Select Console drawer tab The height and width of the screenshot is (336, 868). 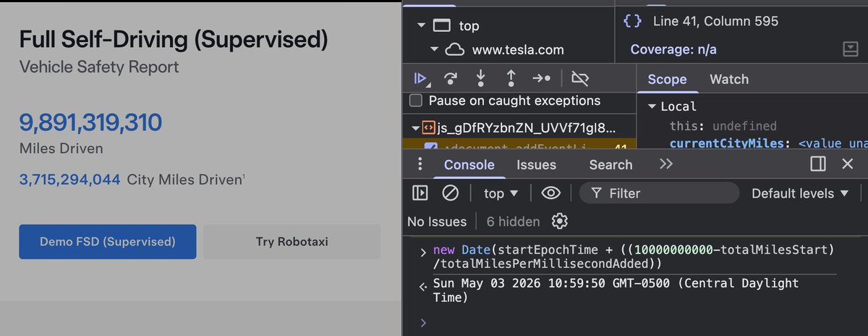pyautogui.click(x=469, y=164)
